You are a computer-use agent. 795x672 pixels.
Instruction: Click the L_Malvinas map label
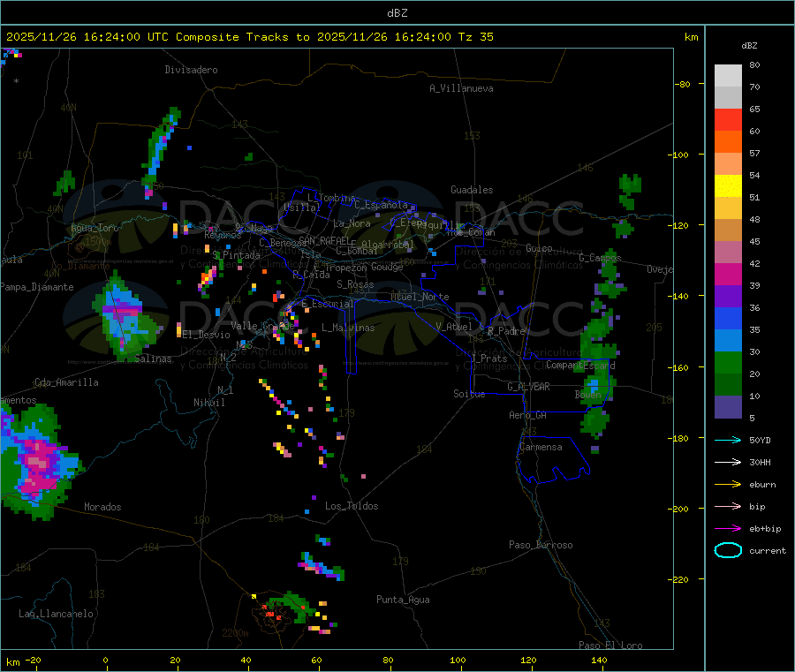pyautogui.click(x=348, y=328)
